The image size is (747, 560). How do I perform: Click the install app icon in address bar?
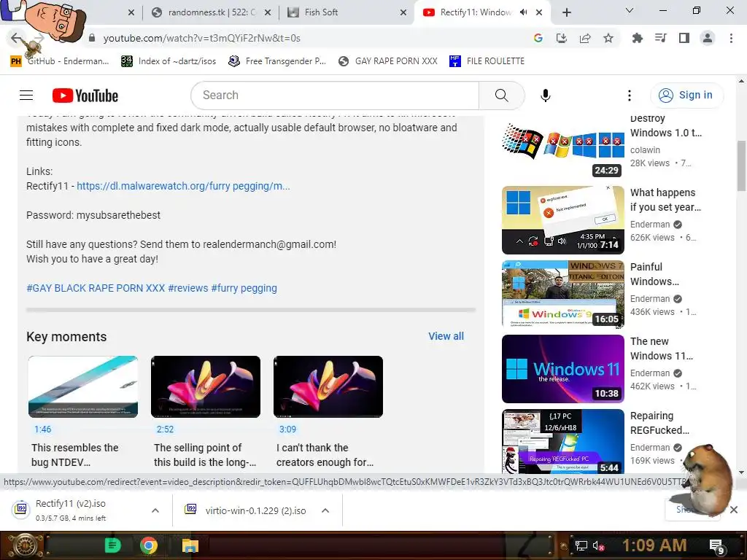tap(562, 38)
